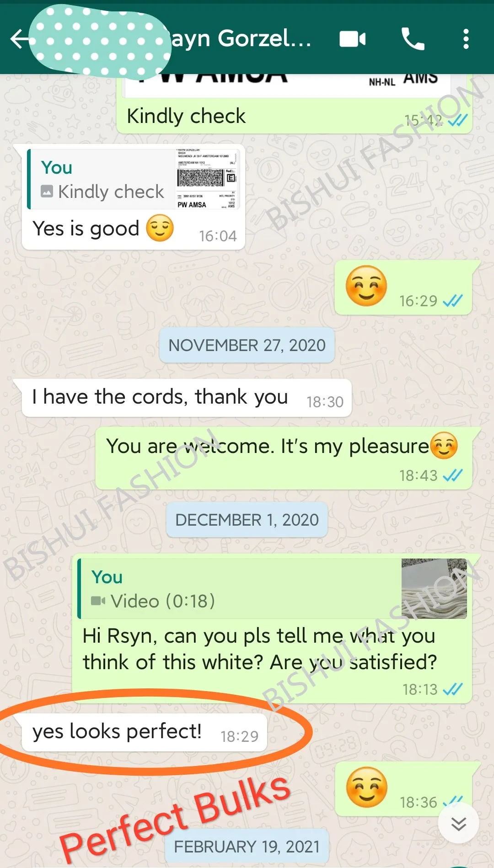This screenshot has height=868, width=494.
Task: Open the three-dot more options menu
Action: point(466,39)
